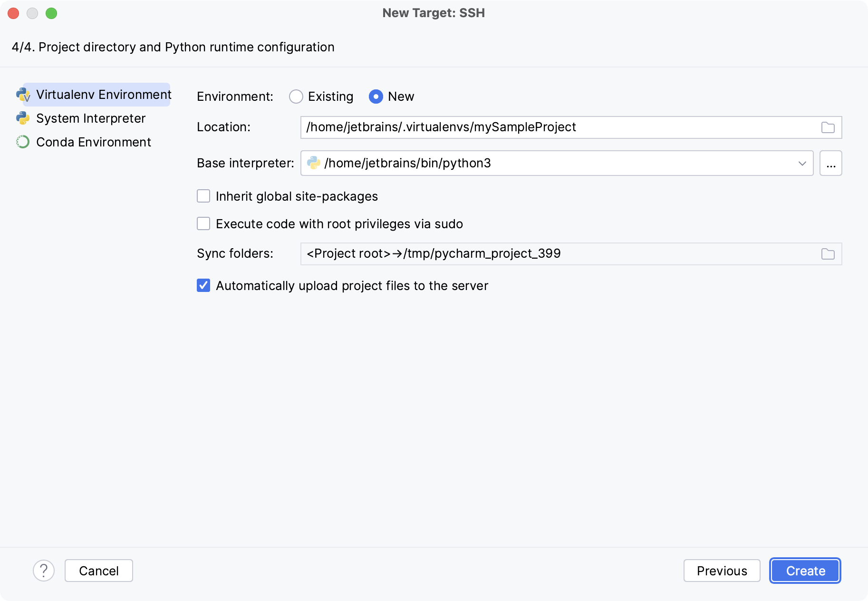Expand the Base interpreter dropdown
Image resolution: width=868 pixels, height=601 pixels.
click(801, 163)
